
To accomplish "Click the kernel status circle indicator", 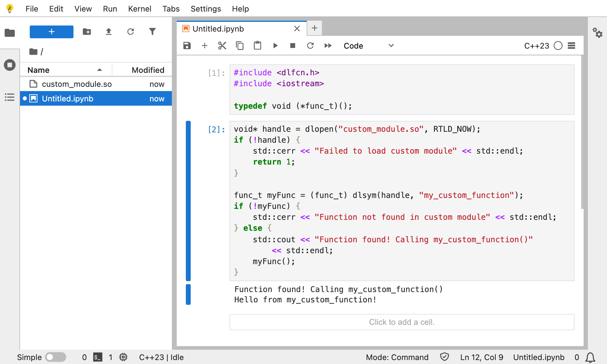I will (558, 46).
